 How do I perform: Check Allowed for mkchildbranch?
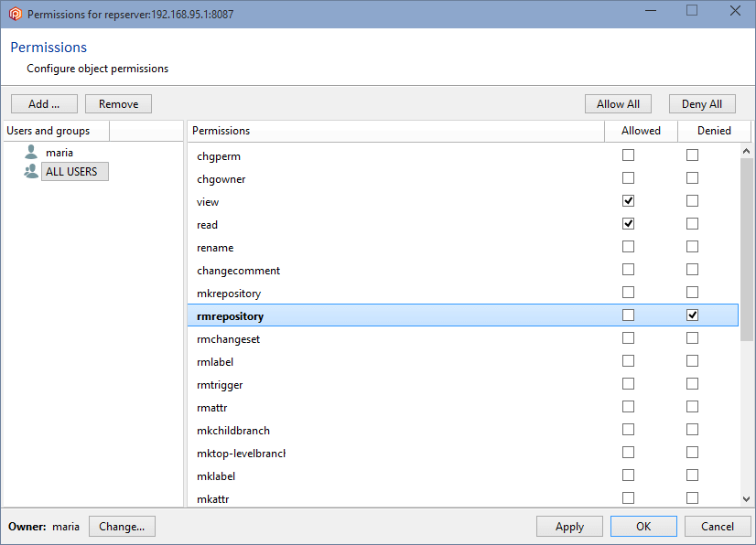click(x=628, y=430)
